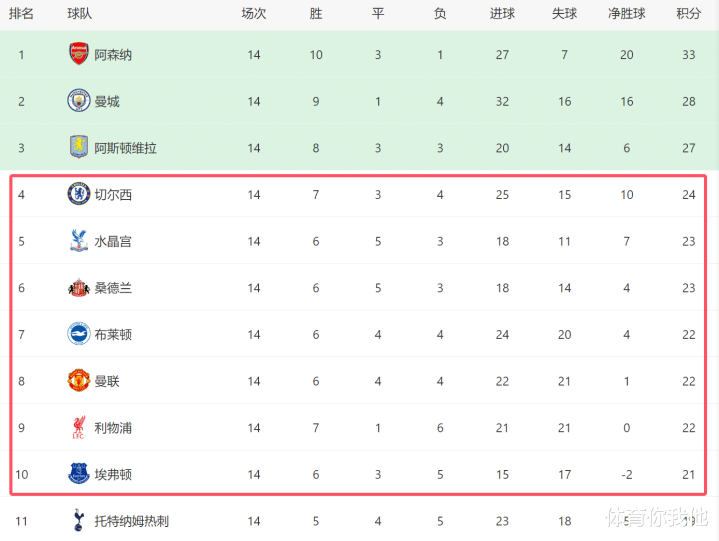719x541 pixels.
Task: Open the 切尔西 team link
Action: click(x=113, y=194)
